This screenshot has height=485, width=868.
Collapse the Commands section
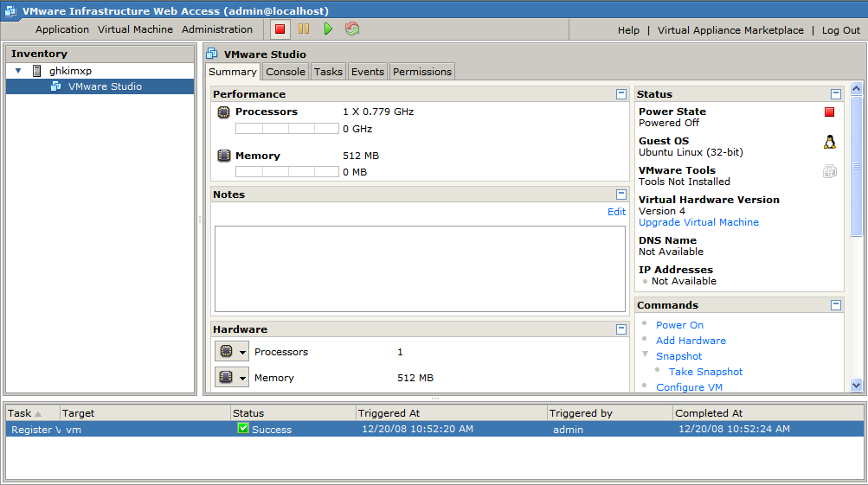click(836, 304)
